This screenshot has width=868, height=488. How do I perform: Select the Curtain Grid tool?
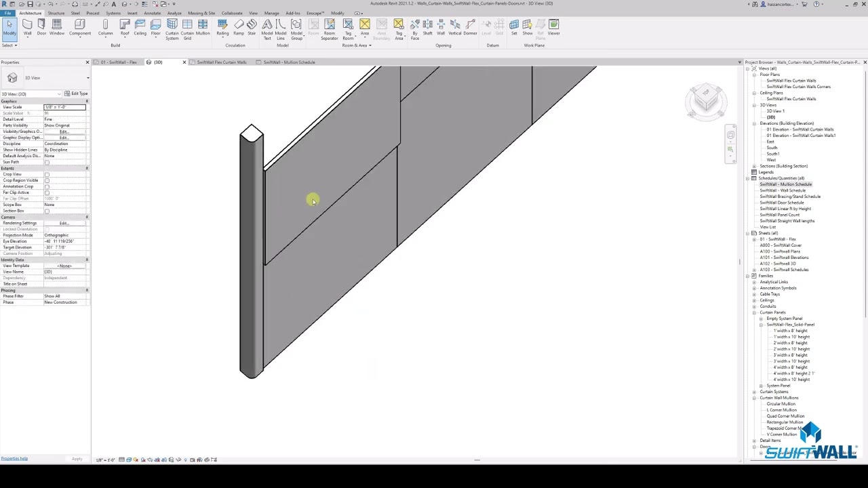pos(187,30)
